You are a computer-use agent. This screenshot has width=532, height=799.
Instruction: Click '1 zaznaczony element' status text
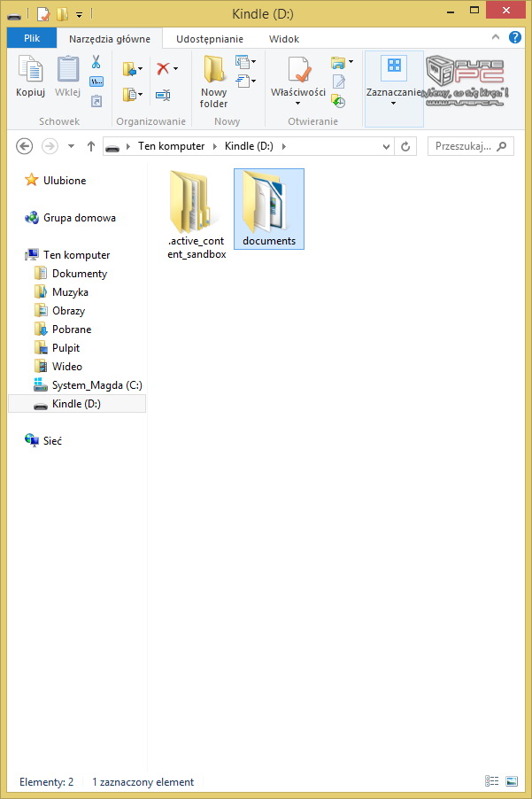click(143, 781)
